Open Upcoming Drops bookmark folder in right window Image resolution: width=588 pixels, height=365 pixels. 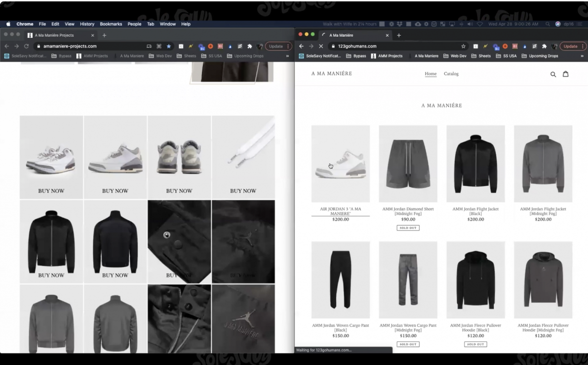pos(539,56)
